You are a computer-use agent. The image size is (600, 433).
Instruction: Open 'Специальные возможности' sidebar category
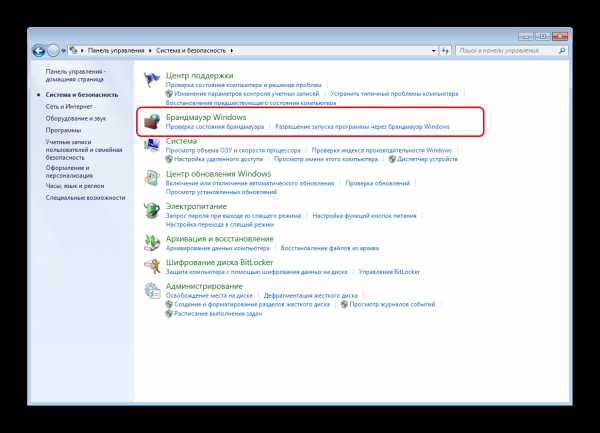pos(85,197)
